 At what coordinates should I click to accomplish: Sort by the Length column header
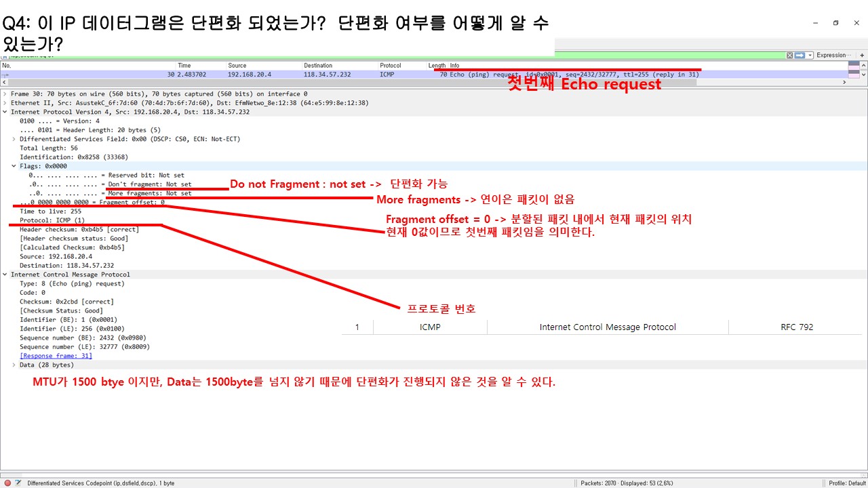(437, 66)
